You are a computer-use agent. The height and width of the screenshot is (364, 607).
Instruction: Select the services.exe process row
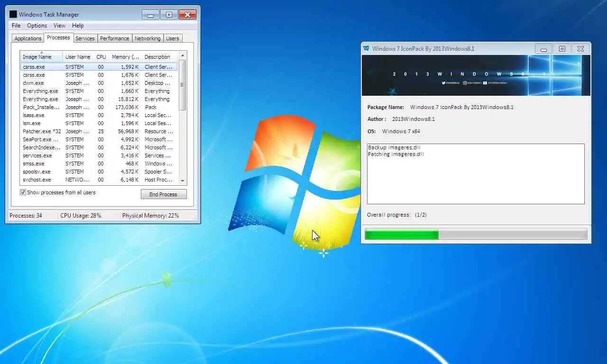(99, 155)
